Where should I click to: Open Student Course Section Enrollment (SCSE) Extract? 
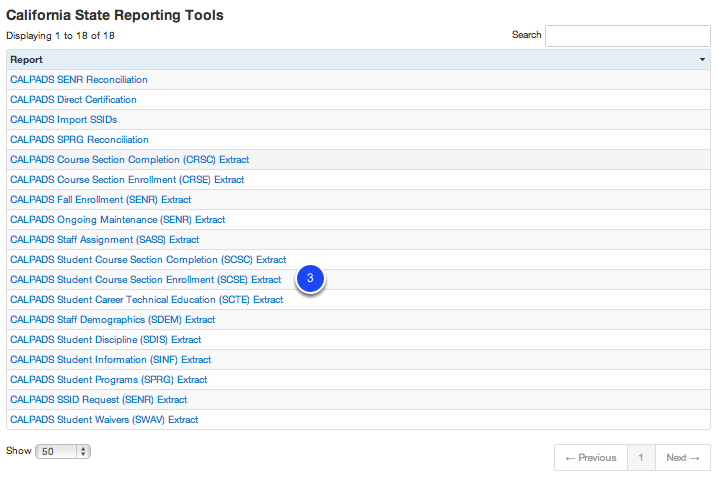[x=145, y=280]
